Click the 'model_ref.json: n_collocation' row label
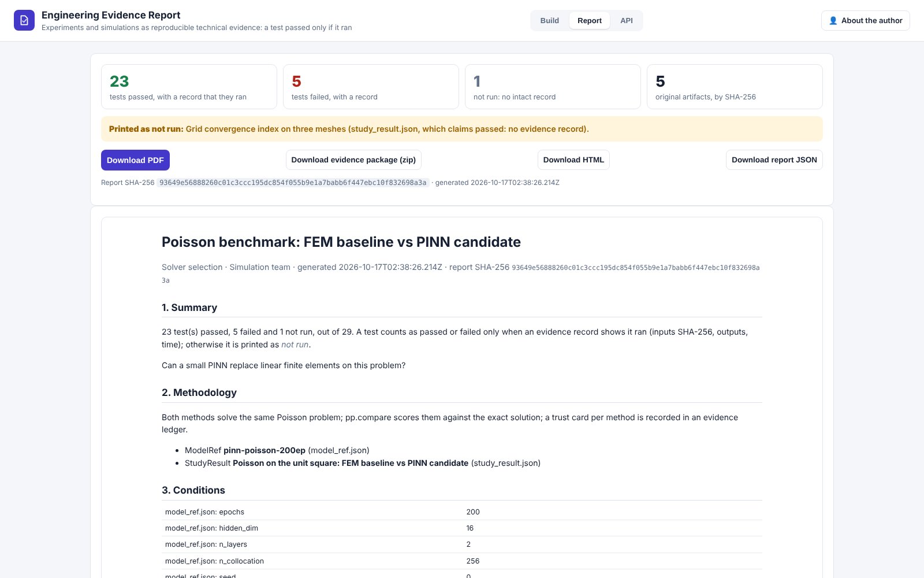Screen dimensions: 924x578 tap(214, 561)
